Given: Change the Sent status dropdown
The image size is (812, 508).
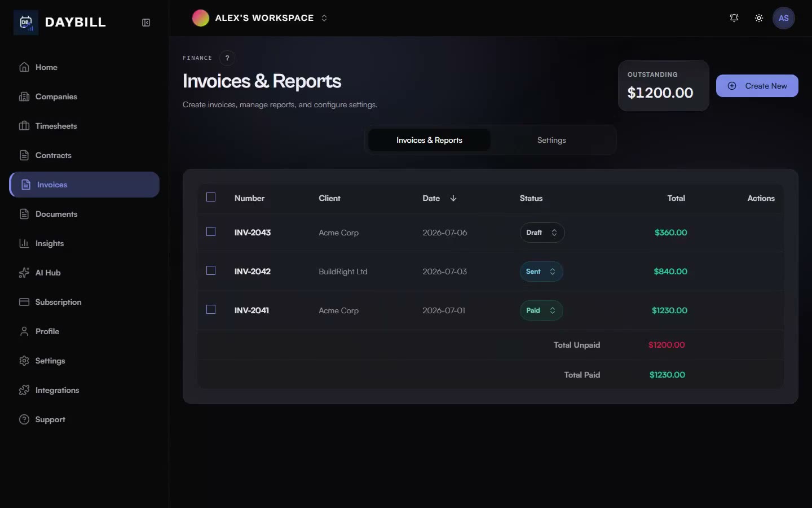Looking at the screenshot, I should coord(541,271).
